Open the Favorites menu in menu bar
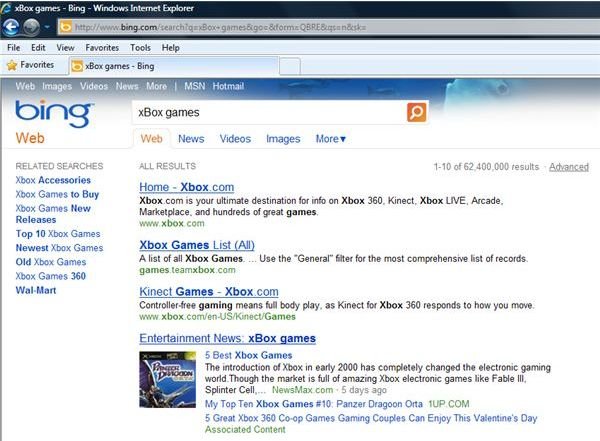This screenshot has height=441, width=600. 102,48
